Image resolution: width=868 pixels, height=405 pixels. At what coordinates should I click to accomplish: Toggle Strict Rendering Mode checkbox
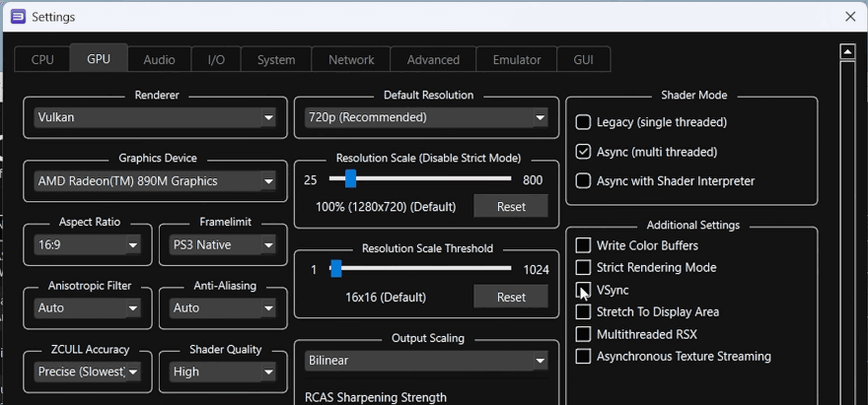pos(583,267)
